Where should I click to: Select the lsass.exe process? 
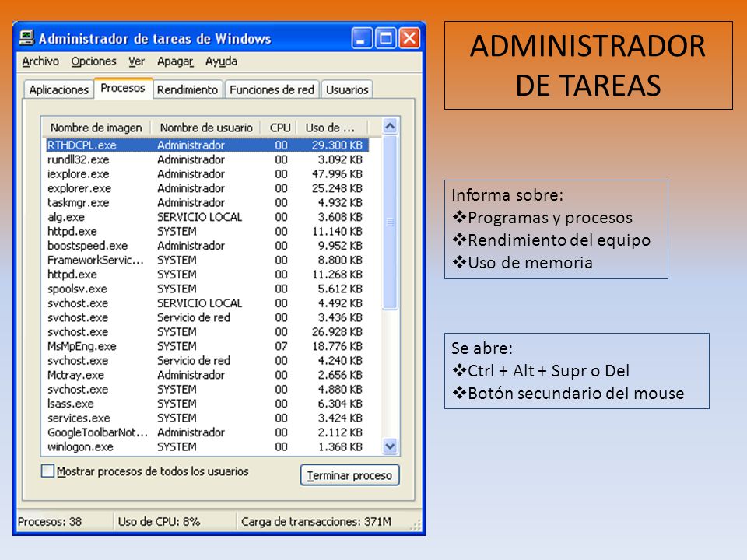pyautogui.click(x=207, y=404)
